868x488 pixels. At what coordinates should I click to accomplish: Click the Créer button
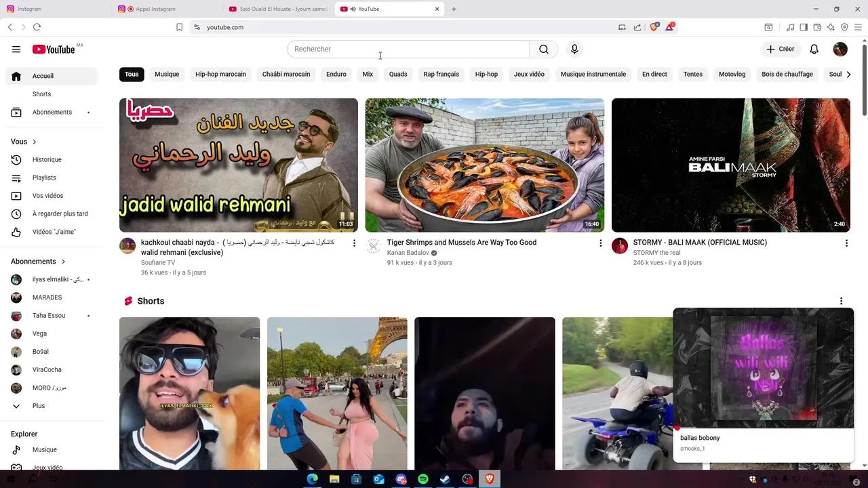click(780, 49)
